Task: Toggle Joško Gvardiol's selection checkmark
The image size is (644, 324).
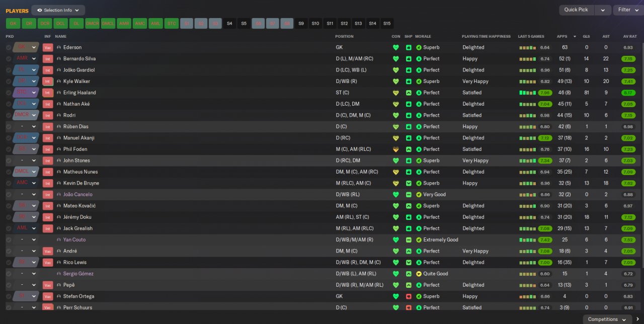Action: (9, 70)
